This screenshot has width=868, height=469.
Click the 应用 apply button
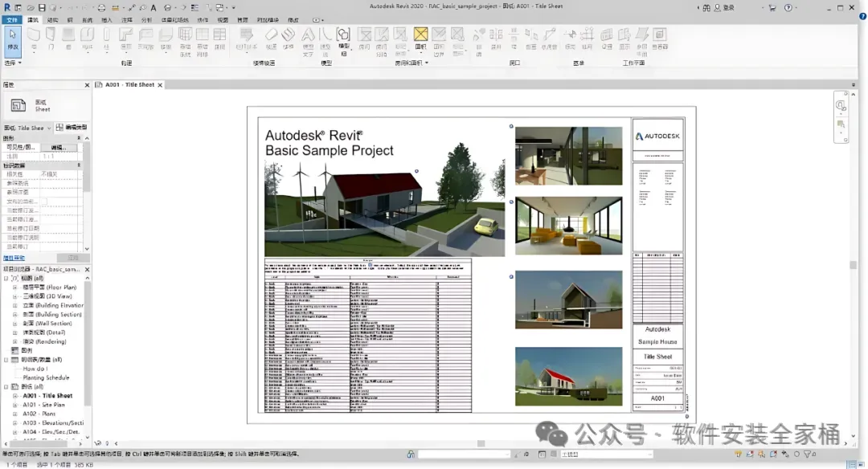pos(72,258)
